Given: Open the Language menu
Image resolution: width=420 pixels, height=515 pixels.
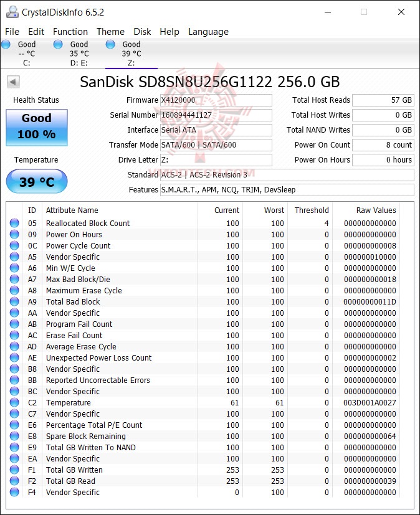Looking at the screenshot, I should pos(208,32).
